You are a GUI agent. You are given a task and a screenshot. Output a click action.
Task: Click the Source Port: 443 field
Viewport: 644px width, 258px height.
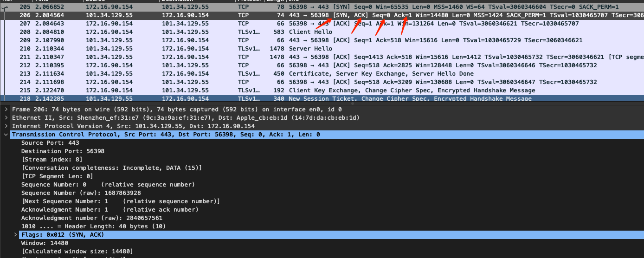point(50,143)
